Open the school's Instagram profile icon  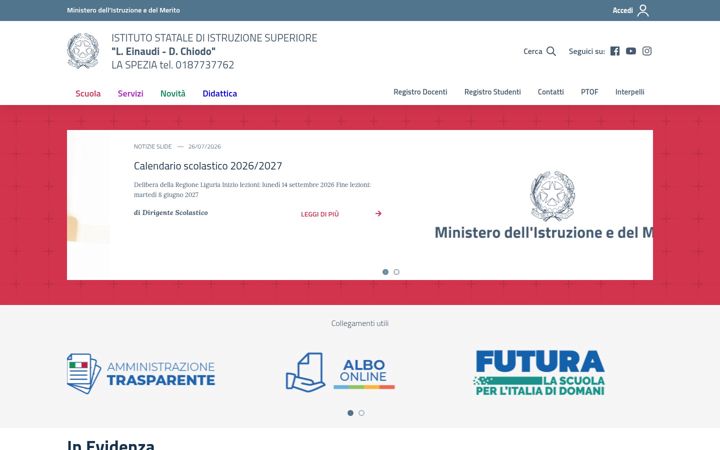pos(647,51)
